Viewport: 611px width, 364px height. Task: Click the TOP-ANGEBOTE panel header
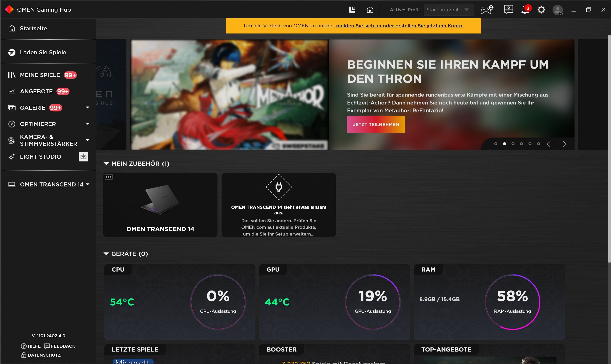pos(446,350)
